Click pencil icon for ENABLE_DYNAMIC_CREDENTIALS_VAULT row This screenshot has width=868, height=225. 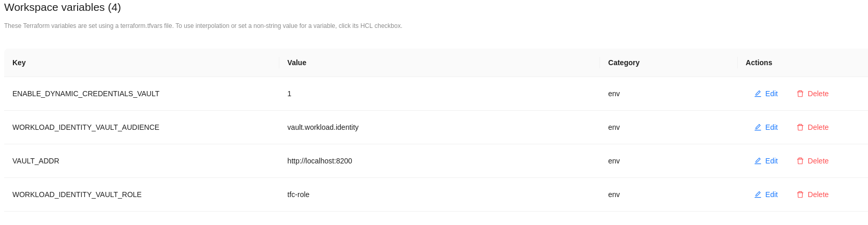point(758,94)
